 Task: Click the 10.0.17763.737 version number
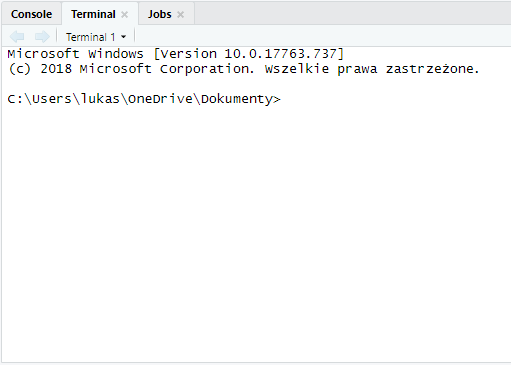click(x=280, y=54)
